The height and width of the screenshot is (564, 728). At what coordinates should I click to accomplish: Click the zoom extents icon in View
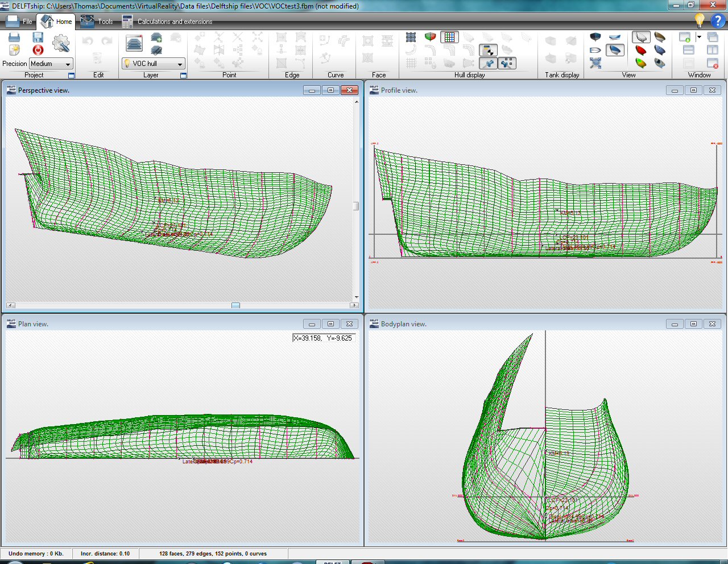pos(595,63)
